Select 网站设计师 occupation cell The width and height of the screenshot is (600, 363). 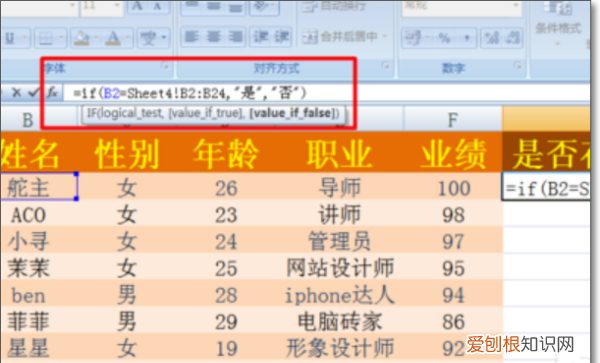[x=339, y=267]
